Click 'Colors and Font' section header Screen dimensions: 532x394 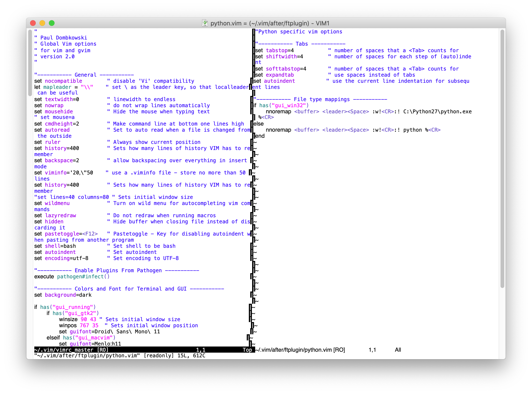[129, 289]
